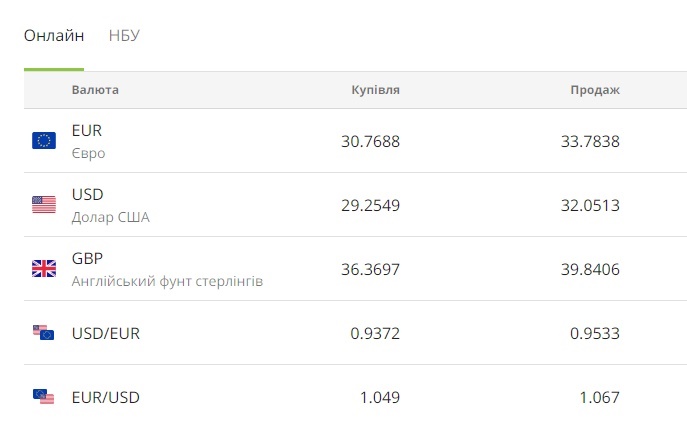The height and width of the screenshot is (421, 687).
Task: Click the Продаж column header
Action: [x=595, y=90]
